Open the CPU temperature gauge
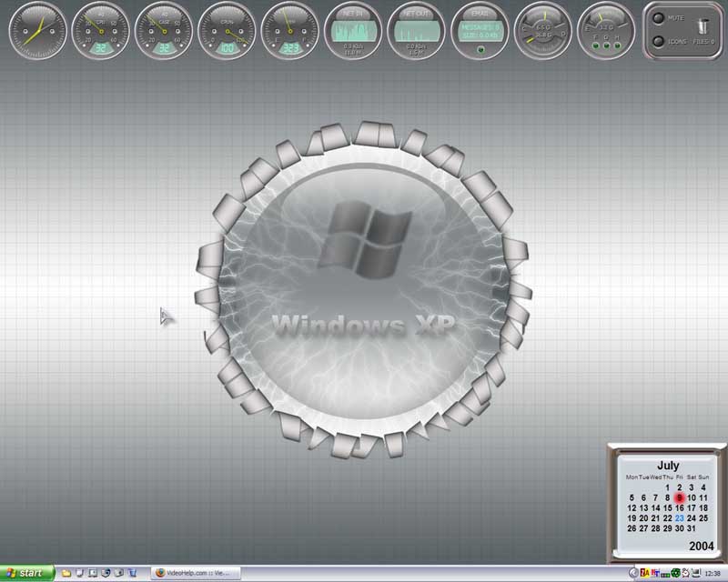The image size is (728, 582). pyautogui.click(x=101, y=31)
